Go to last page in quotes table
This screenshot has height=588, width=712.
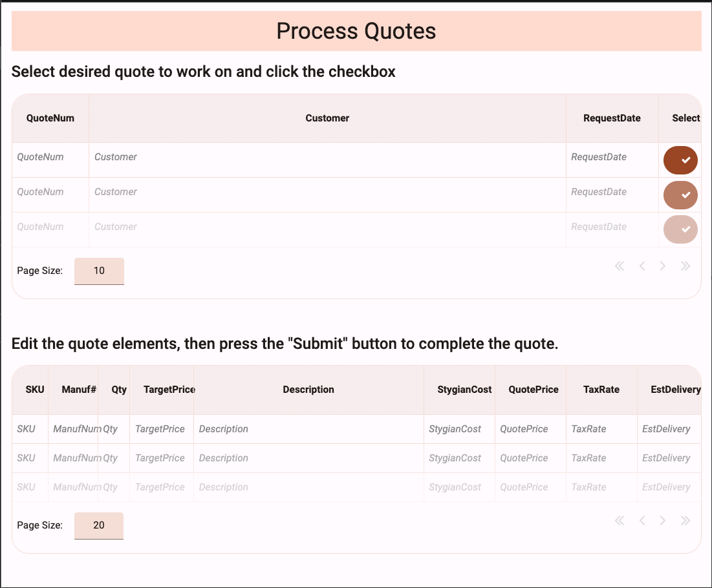tap(685, 266)
